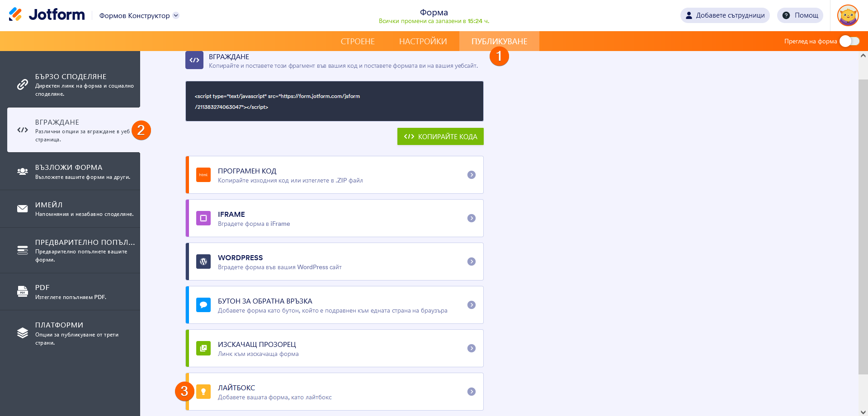Open the ПЛАТФОРМИ sidebar section

point(70,333)
